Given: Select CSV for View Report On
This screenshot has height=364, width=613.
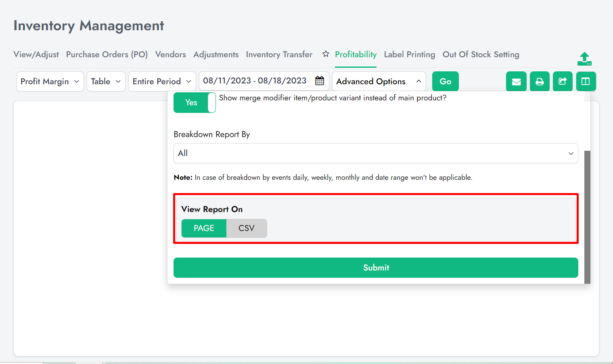Looking at the screenshot, I should pyautogui.click(x=247, y=228).
